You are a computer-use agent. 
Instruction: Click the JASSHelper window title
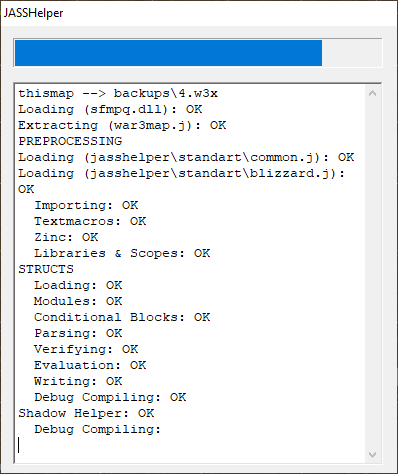click(33, 13)
